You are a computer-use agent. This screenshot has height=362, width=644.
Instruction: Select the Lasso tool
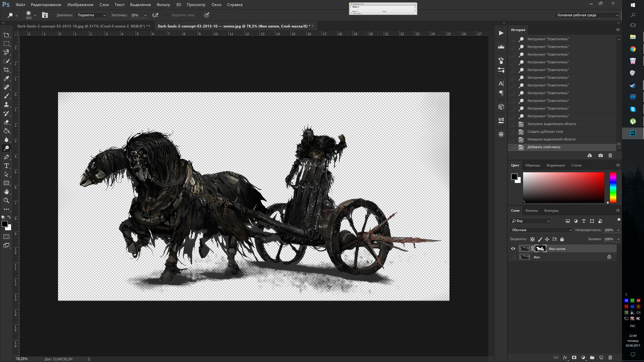coord(7,52)
